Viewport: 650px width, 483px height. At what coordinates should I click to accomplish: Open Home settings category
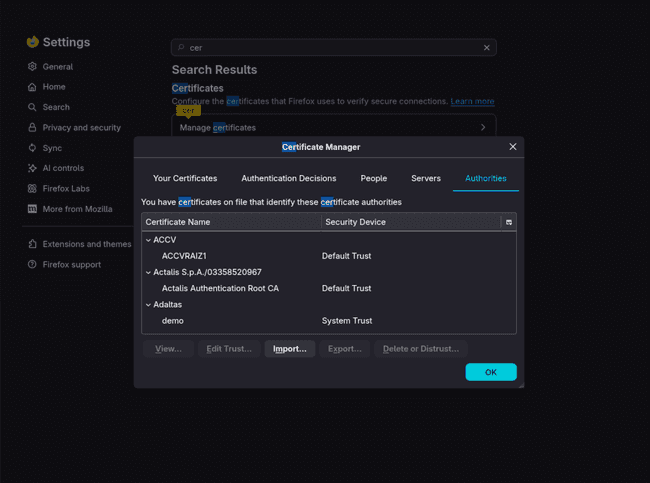tap(54, 87)
